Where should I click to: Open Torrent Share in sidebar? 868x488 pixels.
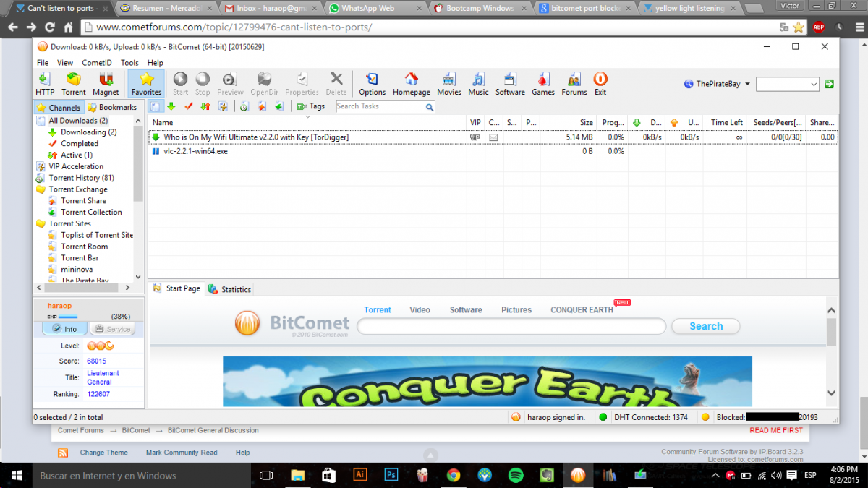83,201
